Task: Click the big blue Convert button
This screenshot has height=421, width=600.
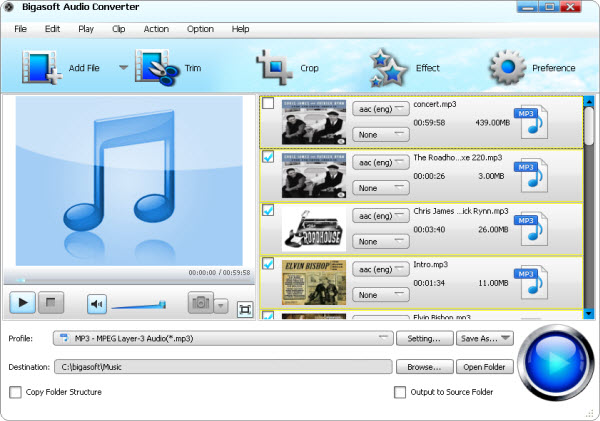Action: pyautogui.click(x=555, y=362)
